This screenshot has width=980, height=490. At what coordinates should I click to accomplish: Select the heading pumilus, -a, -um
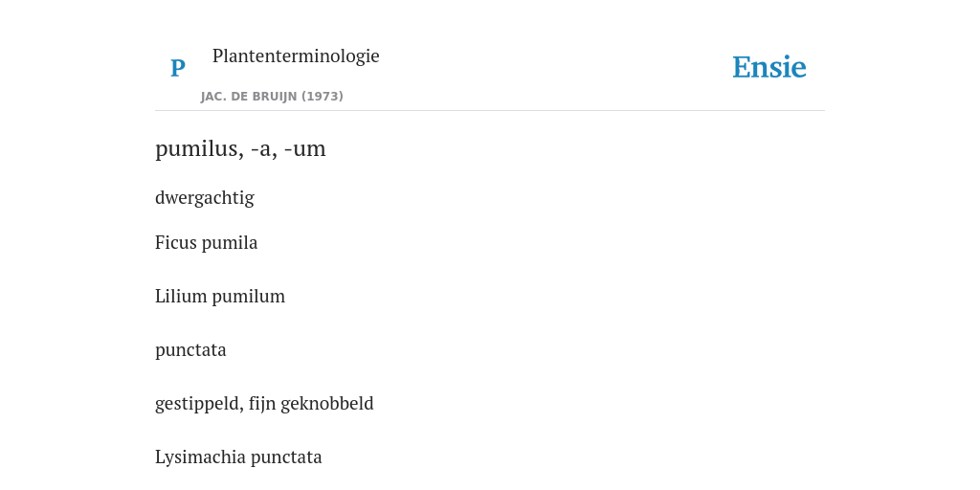coord(240,148)
